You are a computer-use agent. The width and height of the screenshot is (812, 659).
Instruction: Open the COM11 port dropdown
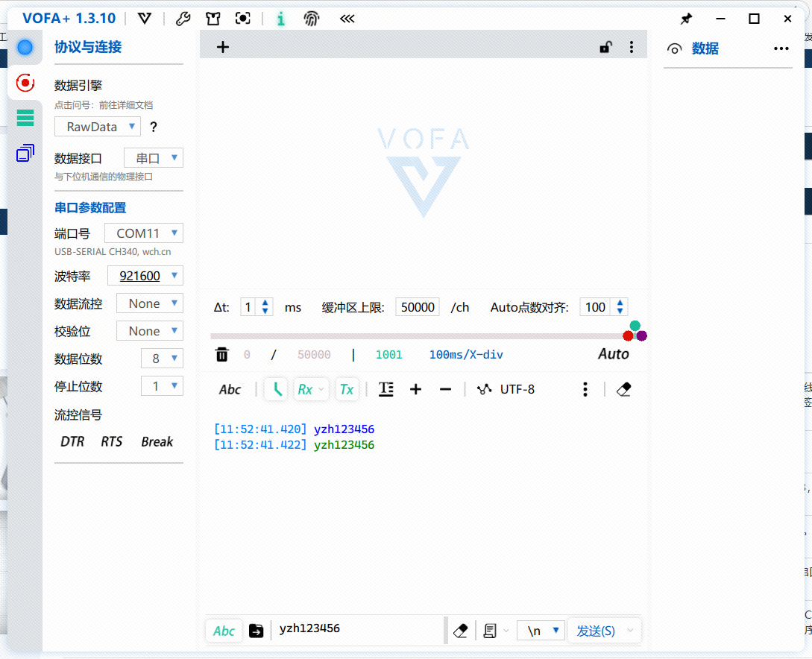pos(143,233)
